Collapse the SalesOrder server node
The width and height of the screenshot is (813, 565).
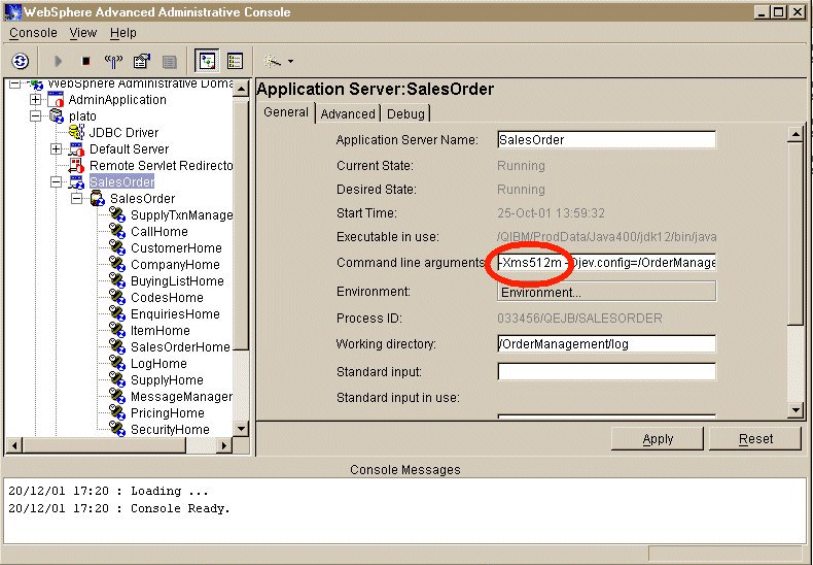pyautogui.click(x=56, y=182)
